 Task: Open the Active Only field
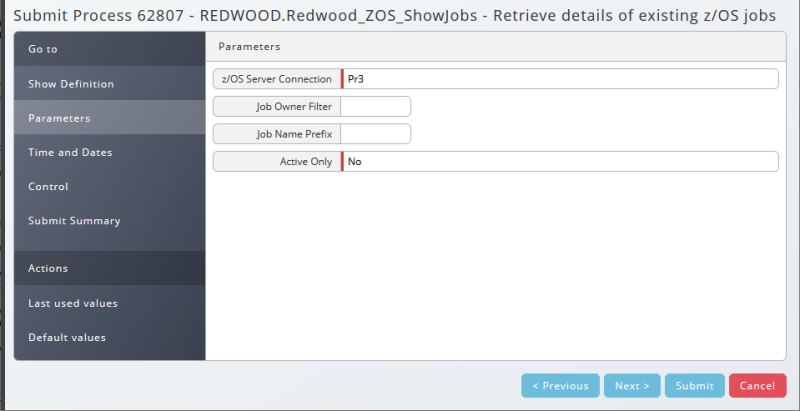[x=560, y=162]
